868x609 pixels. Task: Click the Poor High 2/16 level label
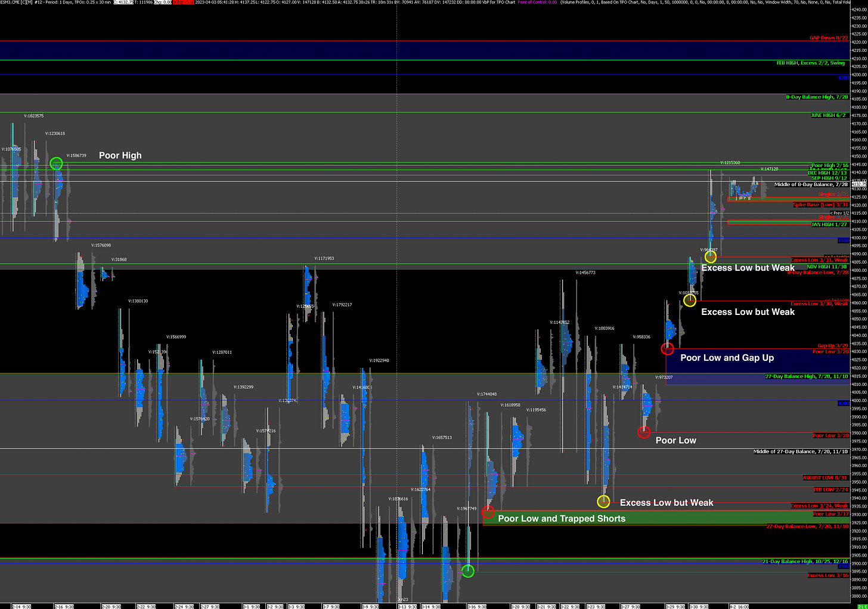pyautogui.click(x=830, y=166)
